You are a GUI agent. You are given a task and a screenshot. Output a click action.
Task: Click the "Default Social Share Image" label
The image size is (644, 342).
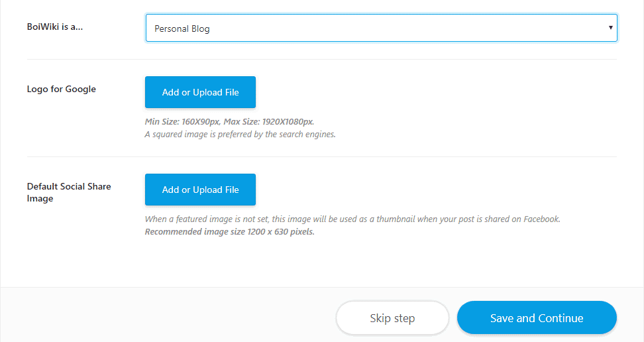[x=69, y=192]
